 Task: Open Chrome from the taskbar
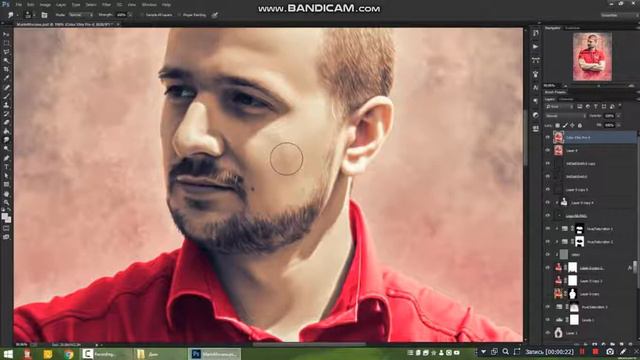click(x=69, y=354)
